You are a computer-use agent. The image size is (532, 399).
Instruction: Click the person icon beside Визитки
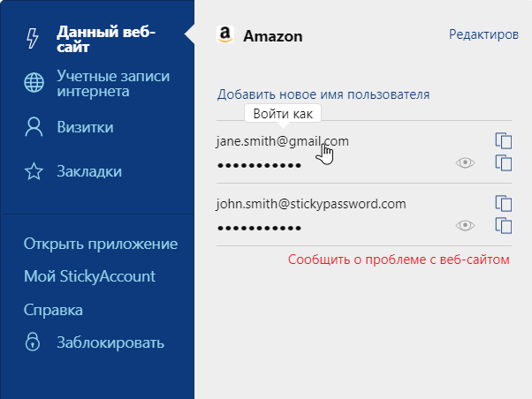pyautogui.click(x=34, y=127)
